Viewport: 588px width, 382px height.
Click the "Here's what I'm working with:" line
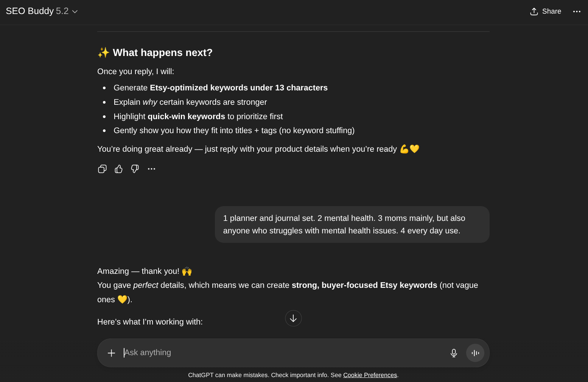coord(150,322)
